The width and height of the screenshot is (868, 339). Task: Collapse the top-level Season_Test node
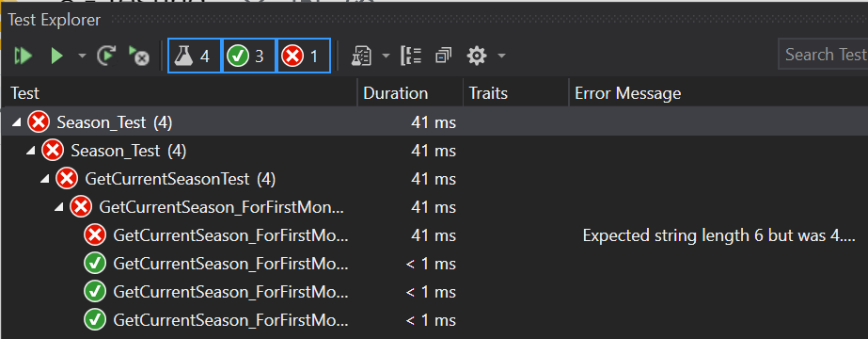(x=17, y=122)
